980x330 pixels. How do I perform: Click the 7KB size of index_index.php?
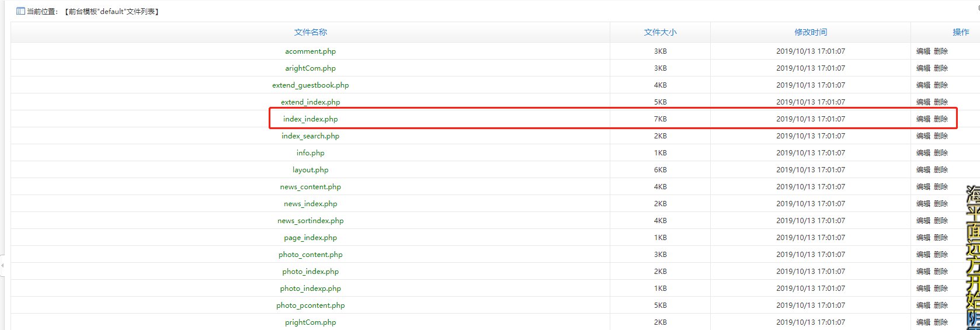tap(660, 119)
